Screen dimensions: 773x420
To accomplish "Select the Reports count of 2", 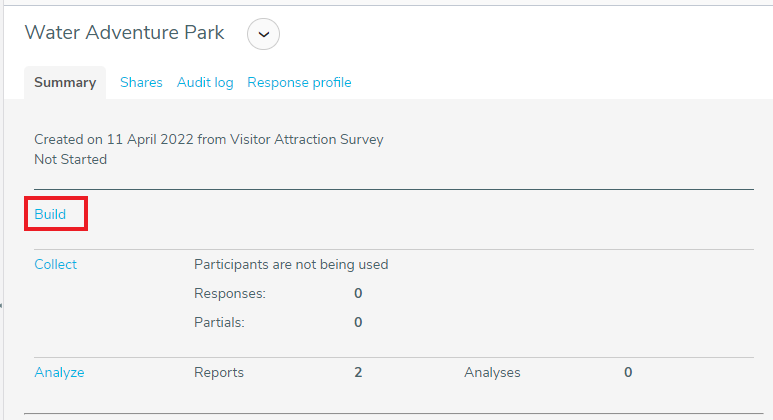I will coord(358,373).
